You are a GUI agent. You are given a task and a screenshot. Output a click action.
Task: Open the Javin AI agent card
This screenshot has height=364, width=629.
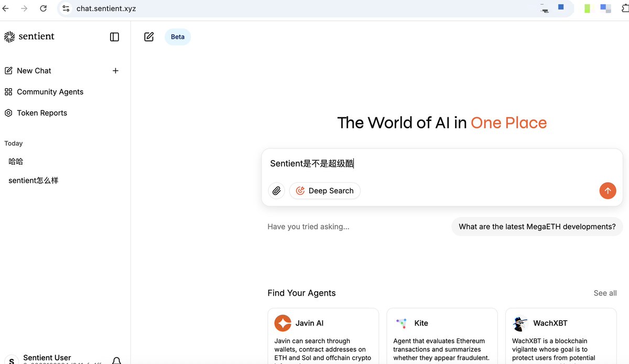coord(323,336)
